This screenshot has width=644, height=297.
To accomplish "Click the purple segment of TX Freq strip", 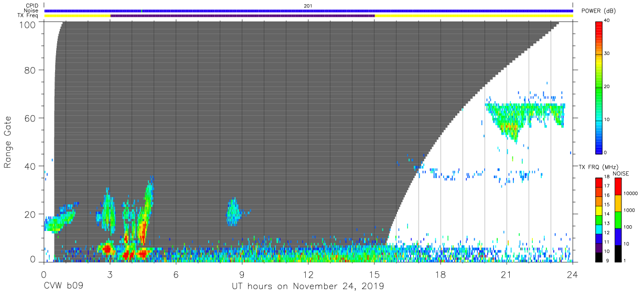I will pos(242,16).
